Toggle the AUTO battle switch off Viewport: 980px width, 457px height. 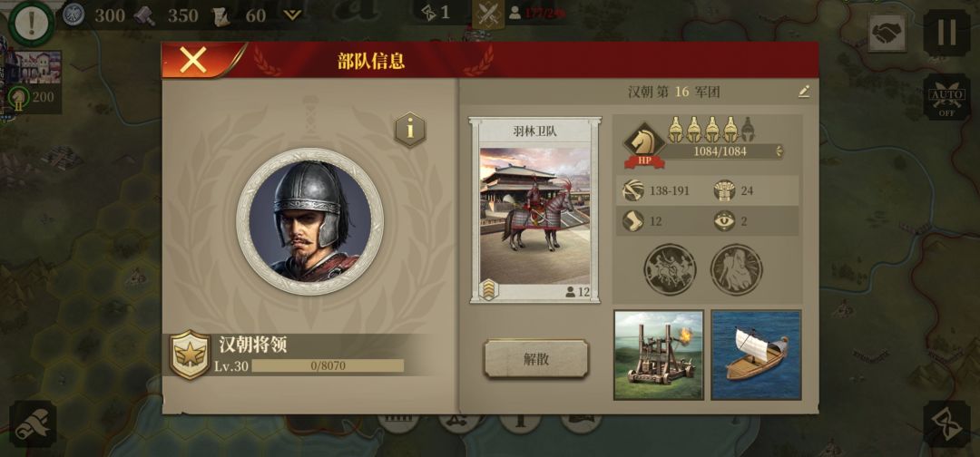click(x=946, y=97)
